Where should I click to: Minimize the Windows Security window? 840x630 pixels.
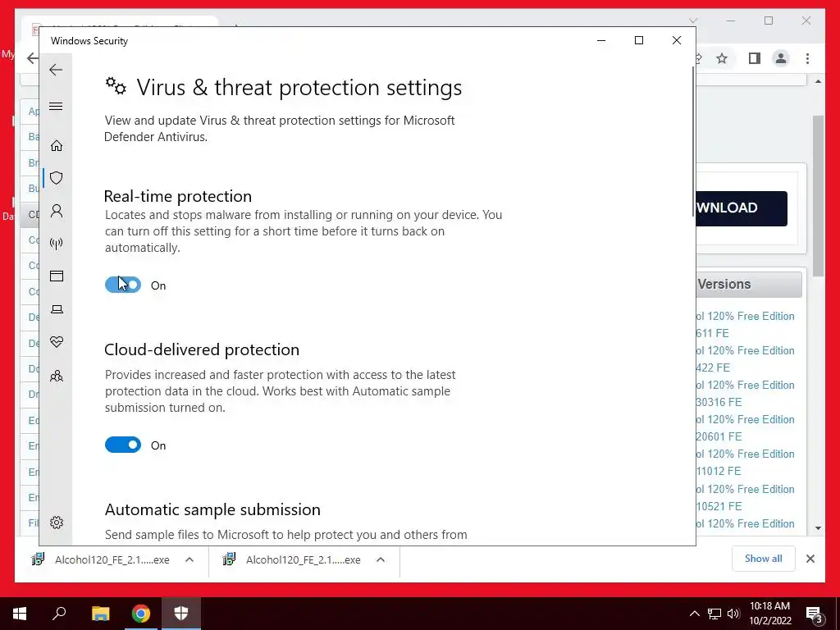601,41
